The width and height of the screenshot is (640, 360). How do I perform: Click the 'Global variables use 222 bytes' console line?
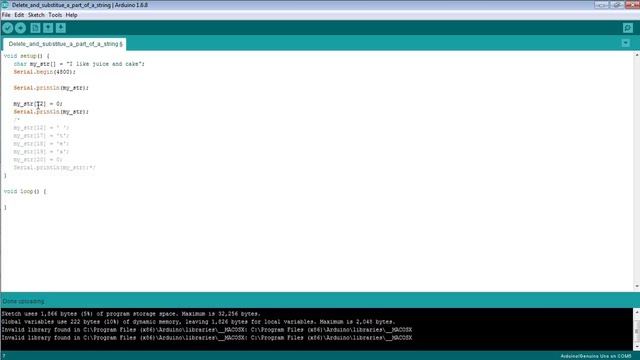pos(198,322)
